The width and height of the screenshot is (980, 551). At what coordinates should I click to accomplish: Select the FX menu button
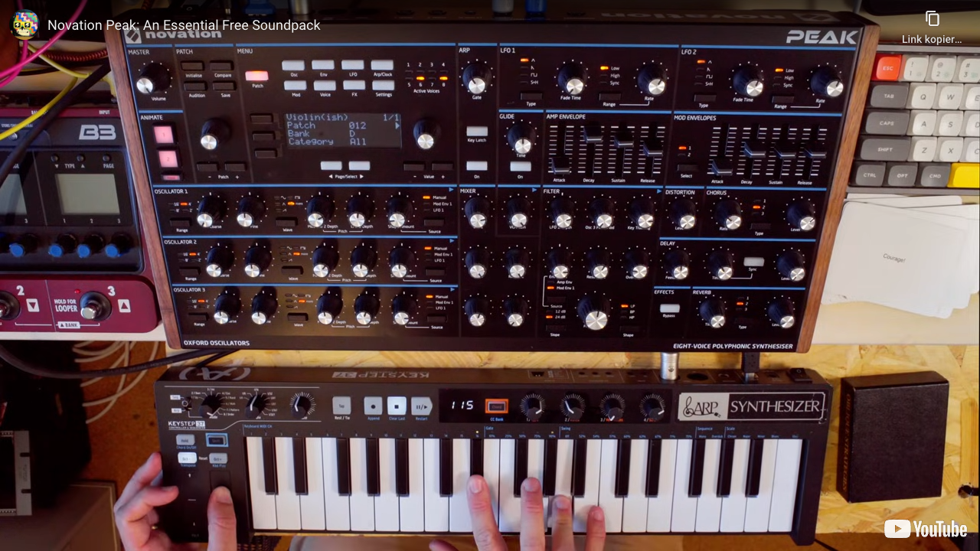(x=353, y=86)
